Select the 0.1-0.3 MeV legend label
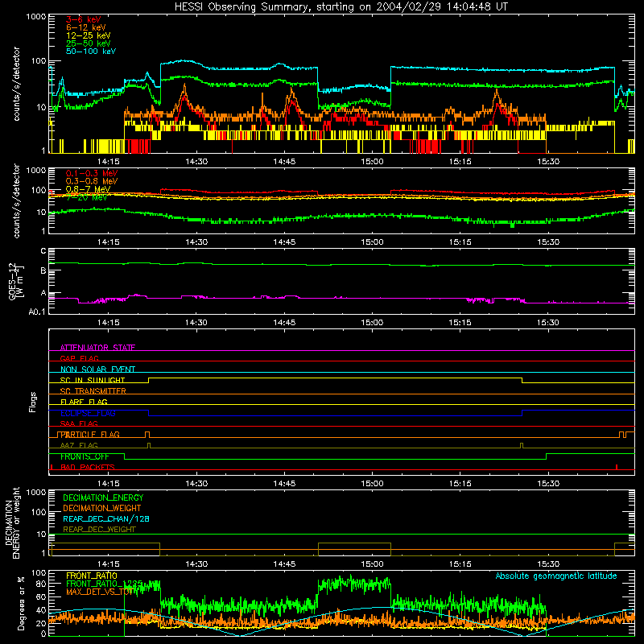 92,173
